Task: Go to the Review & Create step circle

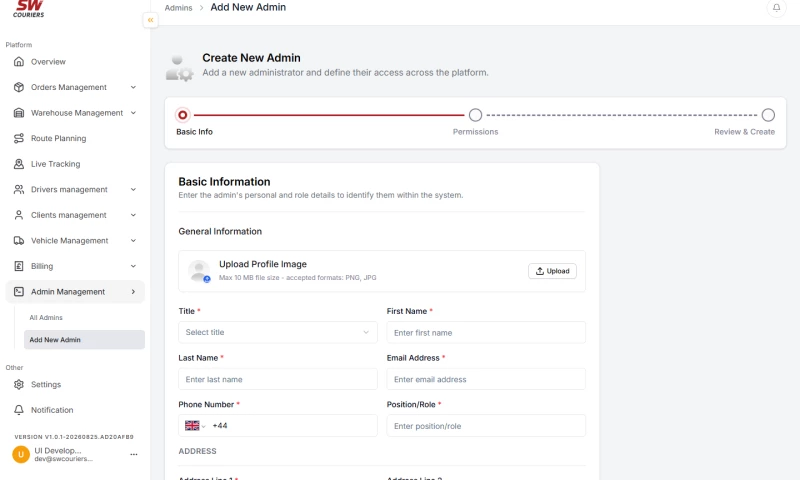Action: (768, 115)
